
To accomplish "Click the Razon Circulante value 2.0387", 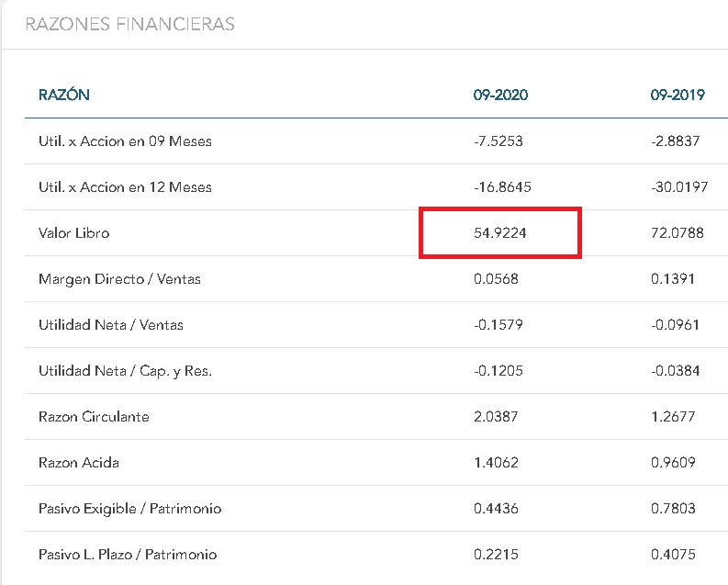I will [x=496, y=417].
